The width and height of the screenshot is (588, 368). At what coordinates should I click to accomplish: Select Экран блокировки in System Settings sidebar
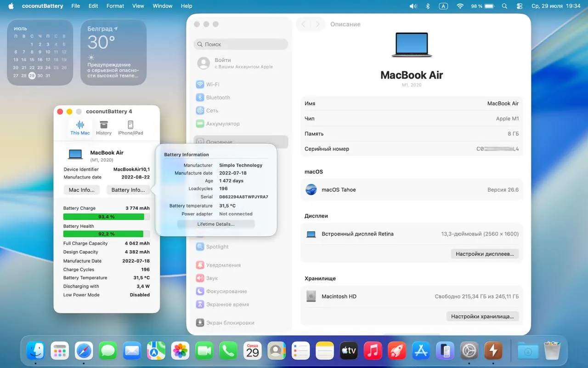point(241,322)
